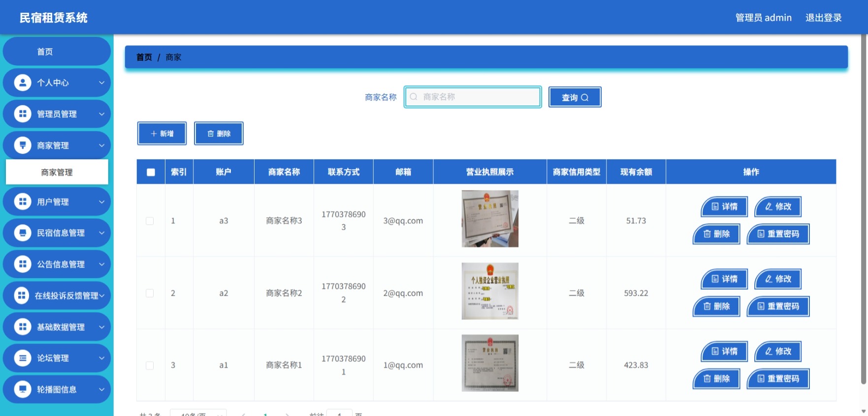Screen dimensions: 868x416
Task: Click the magnifier icon in search field
Action: tap(414, 97)
